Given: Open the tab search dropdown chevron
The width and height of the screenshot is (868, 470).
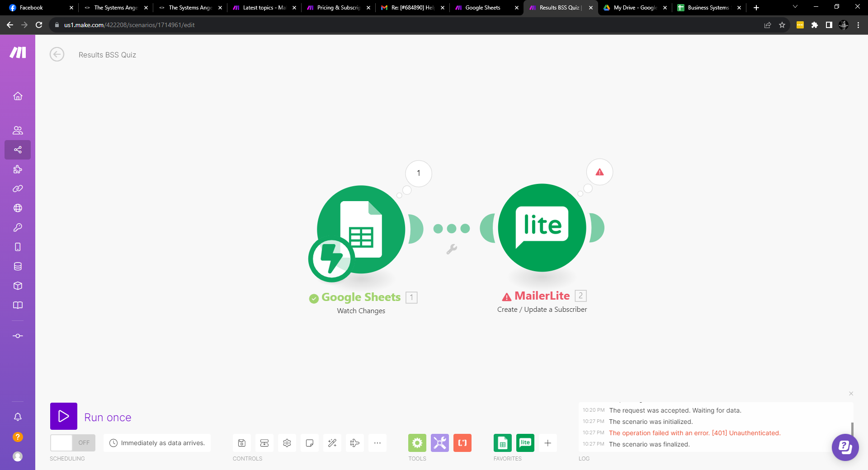Looking at the screenshot, I should (x=795, y=7).
